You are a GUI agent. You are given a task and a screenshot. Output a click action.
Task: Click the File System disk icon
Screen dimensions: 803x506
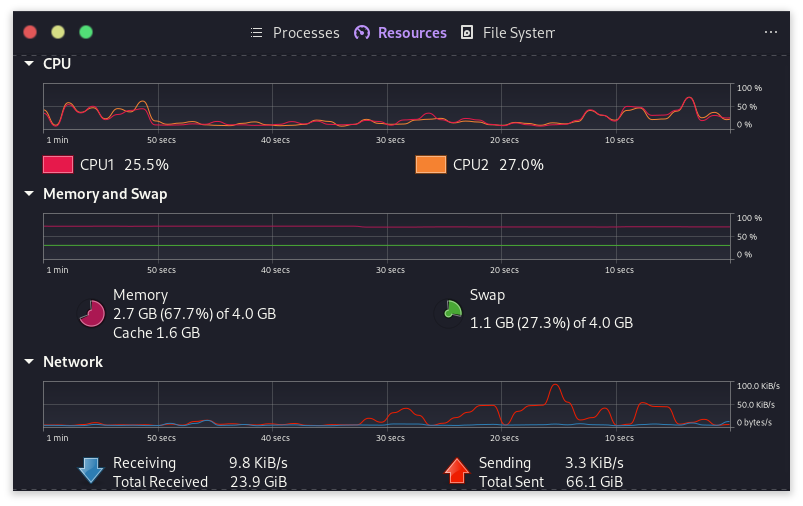coord(467,32)
